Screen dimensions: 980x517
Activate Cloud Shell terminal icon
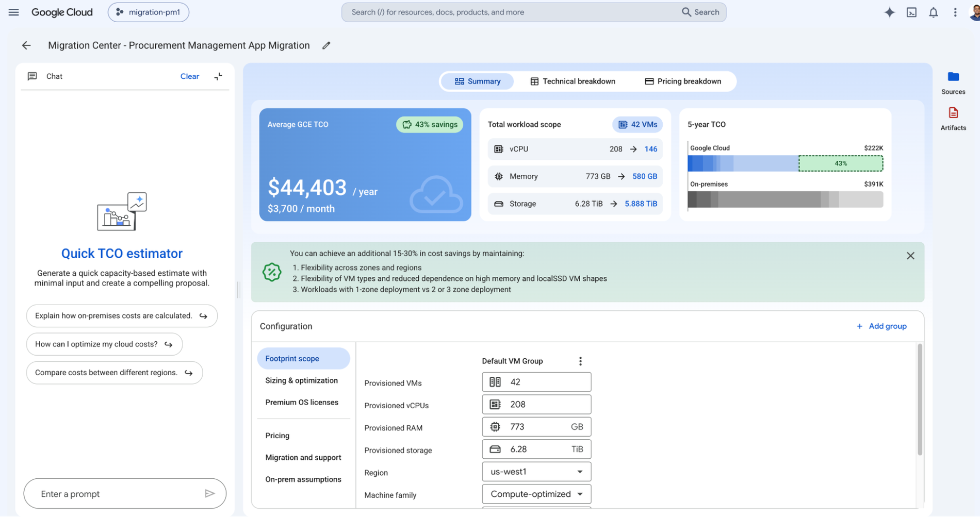[911, 12]
